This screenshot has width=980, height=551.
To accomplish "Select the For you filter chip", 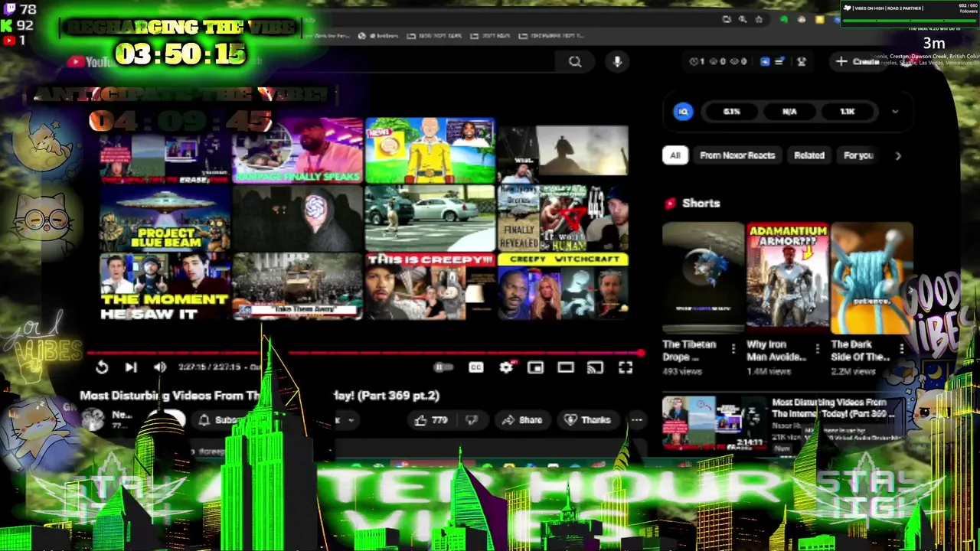I will (x=858, y=155).
